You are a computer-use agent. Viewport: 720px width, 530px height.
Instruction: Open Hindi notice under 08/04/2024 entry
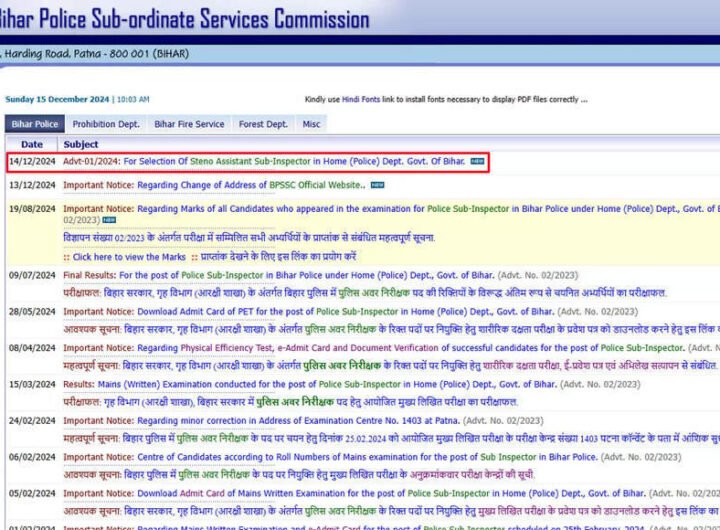(x=390, y=366)
